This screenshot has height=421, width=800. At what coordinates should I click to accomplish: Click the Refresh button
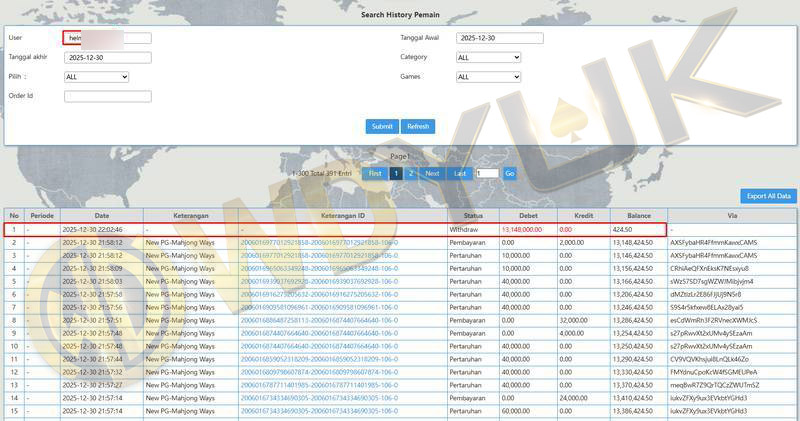[418, 127]
